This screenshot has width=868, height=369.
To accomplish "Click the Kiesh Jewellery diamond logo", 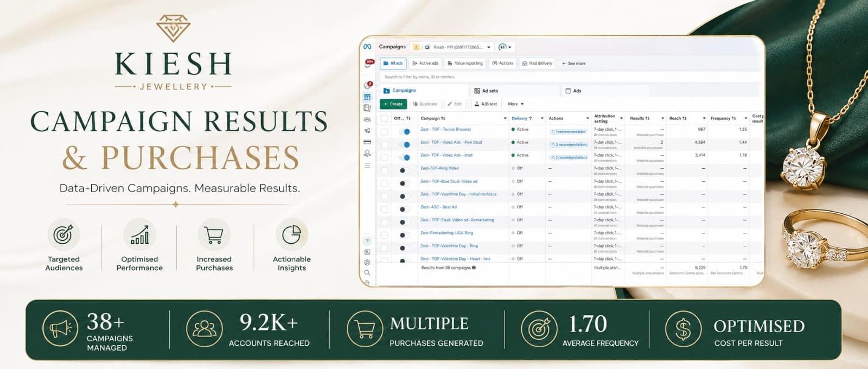I will pyautogui.click(x=174, y=28).
